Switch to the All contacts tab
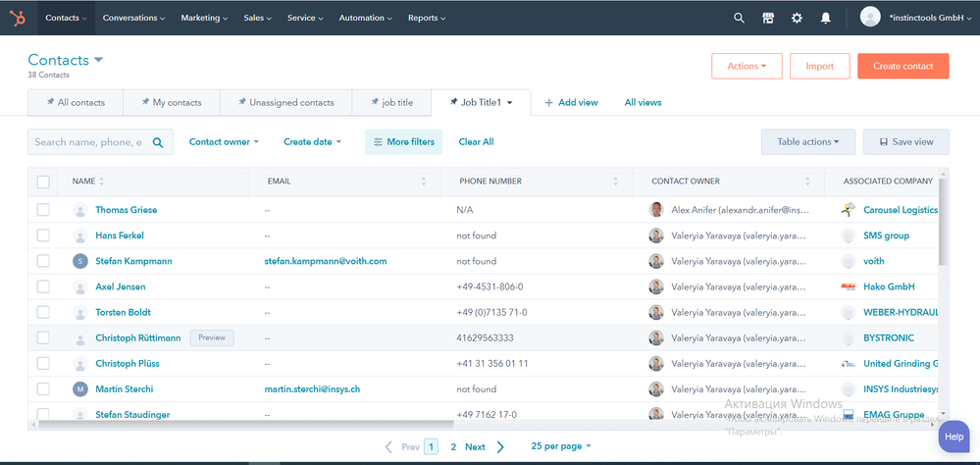This screenshot has width=980, height=465. point(76,102)
